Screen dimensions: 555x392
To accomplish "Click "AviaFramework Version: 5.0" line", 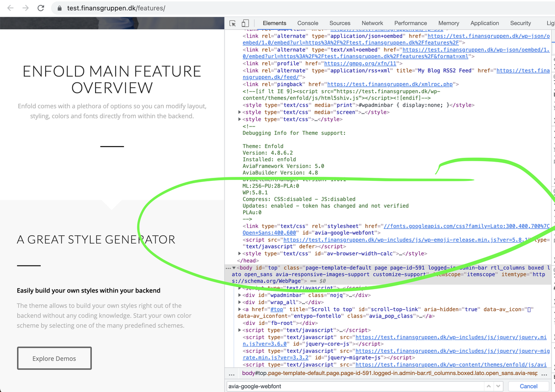I will pos(283,166).
